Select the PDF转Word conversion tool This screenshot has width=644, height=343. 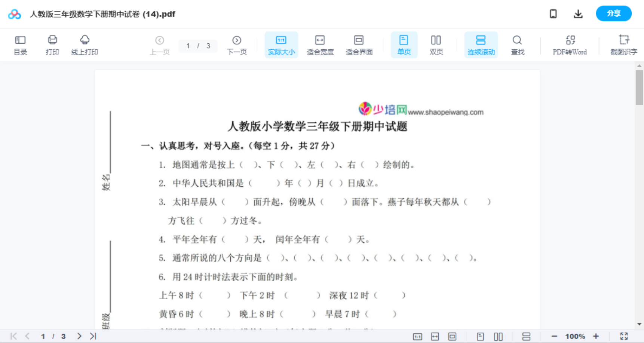[x=570, y=45]
